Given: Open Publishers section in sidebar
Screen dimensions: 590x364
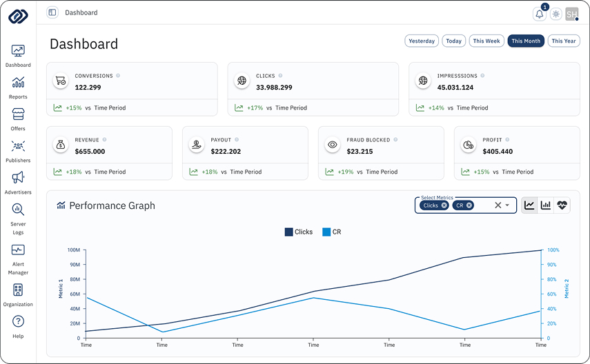Looking at the screenshot, I should [x=18, y=150].
